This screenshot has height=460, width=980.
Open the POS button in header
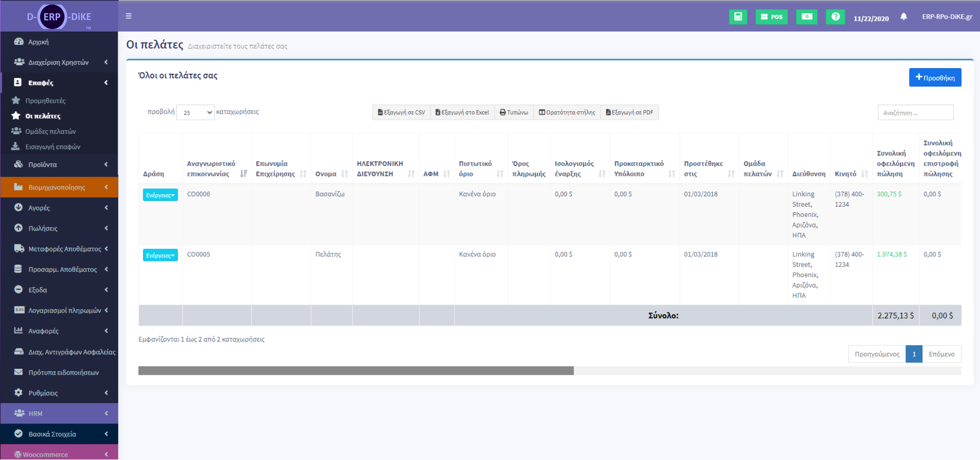point(771,17)
